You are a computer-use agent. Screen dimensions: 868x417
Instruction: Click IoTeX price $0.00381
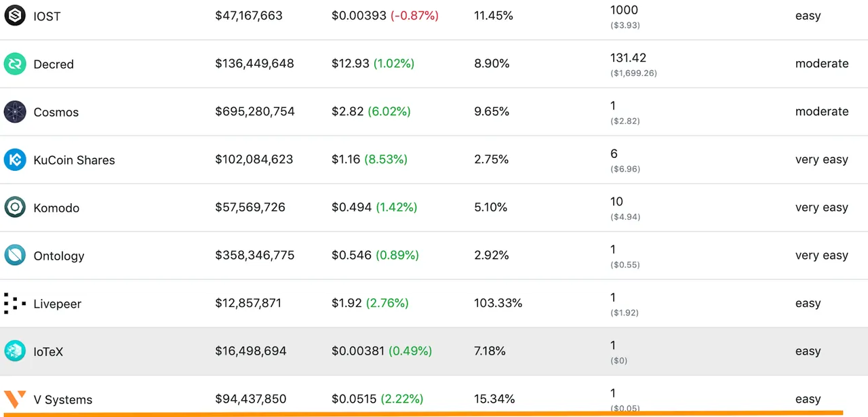(358, 351)
